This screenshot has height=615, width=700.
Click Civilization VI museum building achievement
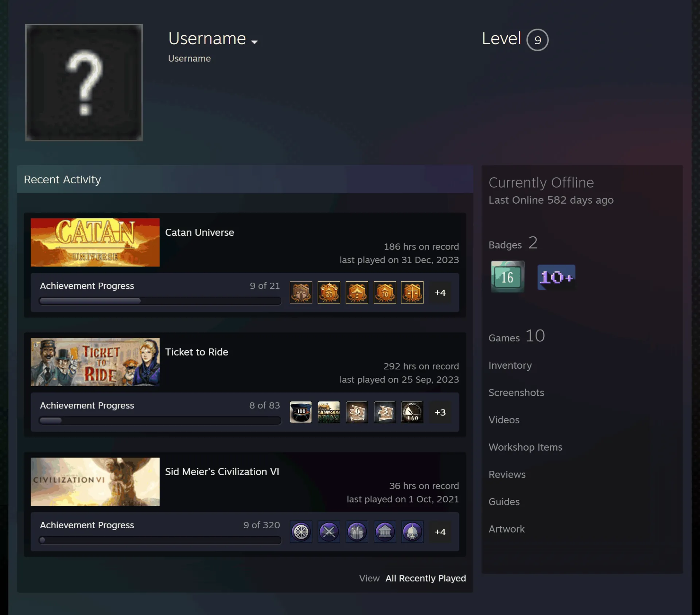point(385,532)
